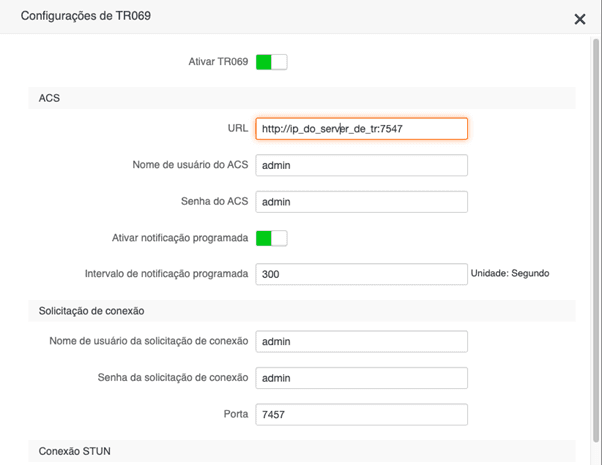Edit the Intervalo de notificação programada value
Viewport: 602px width, 465px height.
pos(361,274)
